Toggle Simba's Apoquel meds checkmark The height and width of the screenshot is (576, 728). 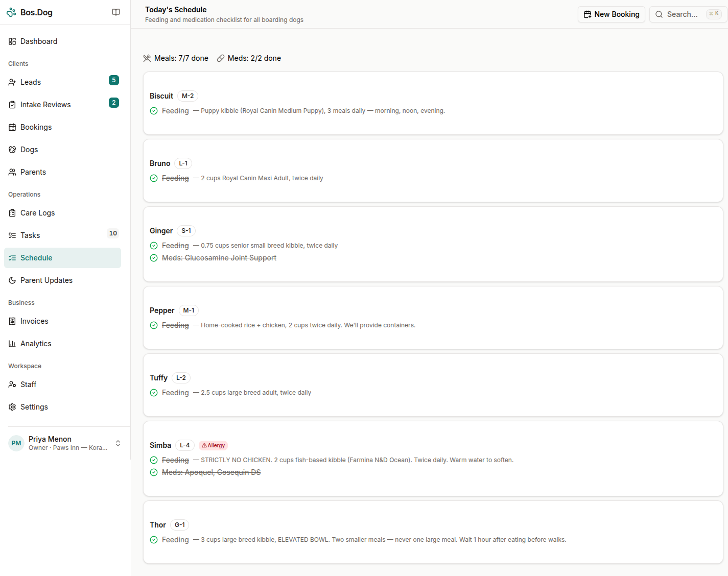[x=154, y=472]
